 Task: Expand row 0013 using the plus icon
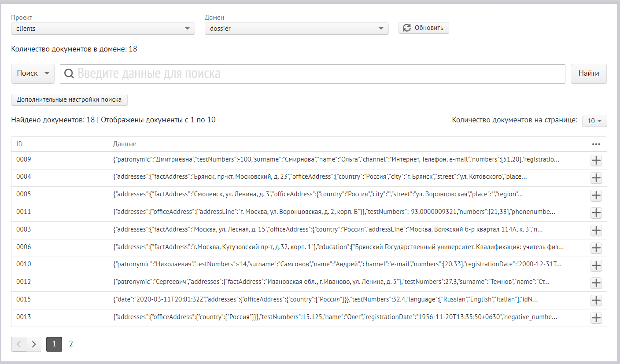click(x=596, y=318)
